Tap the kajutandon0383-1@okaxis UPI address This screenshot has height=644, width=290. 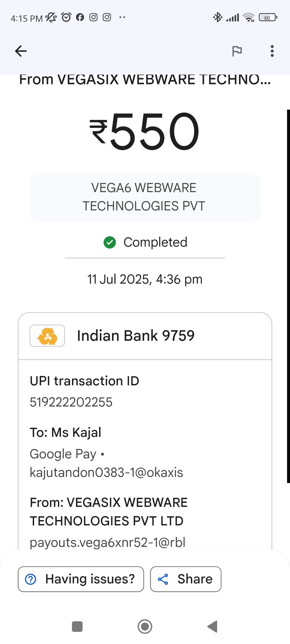pyautogui.click(x=106, y=472)
